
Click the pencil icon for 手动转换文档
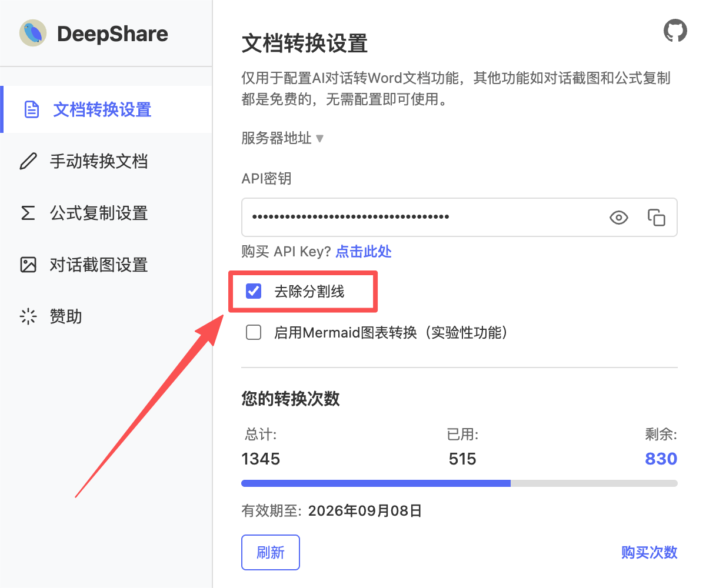[28, 161]
